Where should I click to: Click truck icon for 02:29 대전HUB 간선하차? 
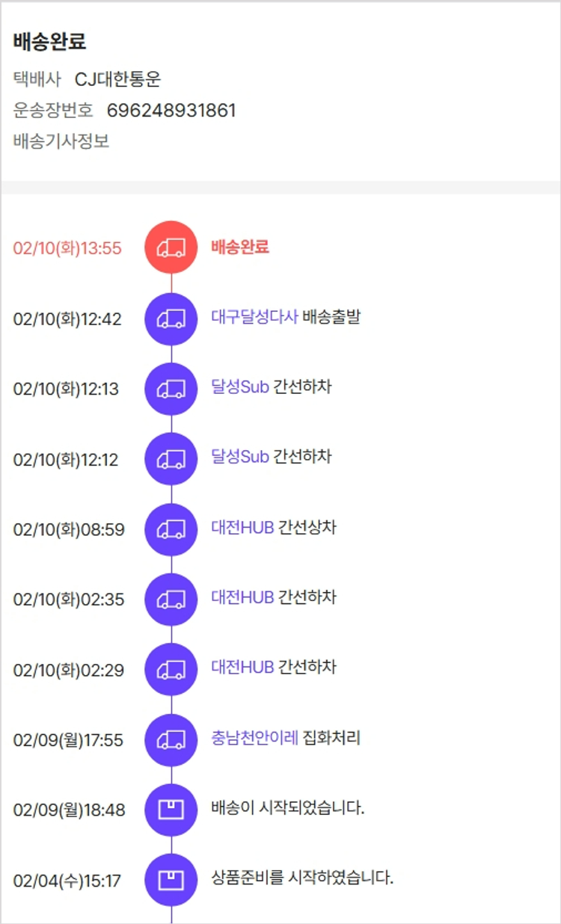coord(171,670)
